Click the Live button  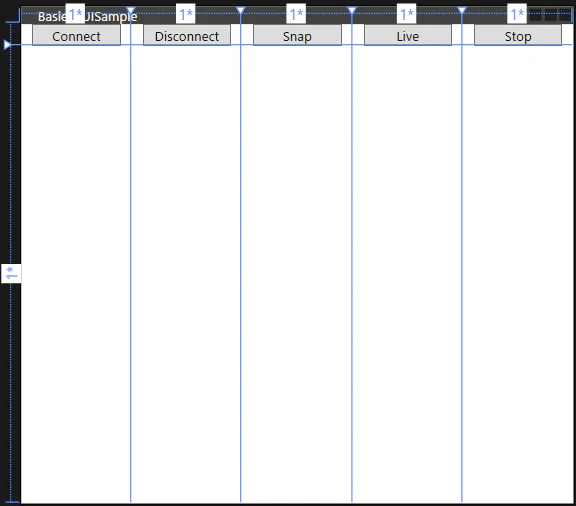(x=408, y=36)
